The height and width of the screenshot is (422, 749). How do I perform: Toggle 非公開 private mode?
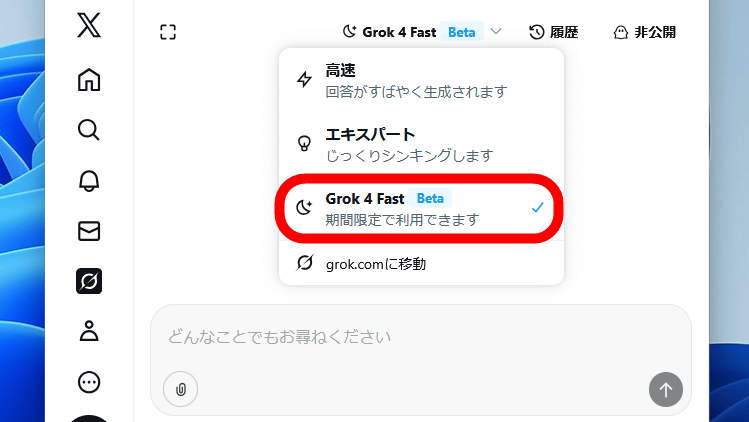pyautogui.click(x=644, y=32)
